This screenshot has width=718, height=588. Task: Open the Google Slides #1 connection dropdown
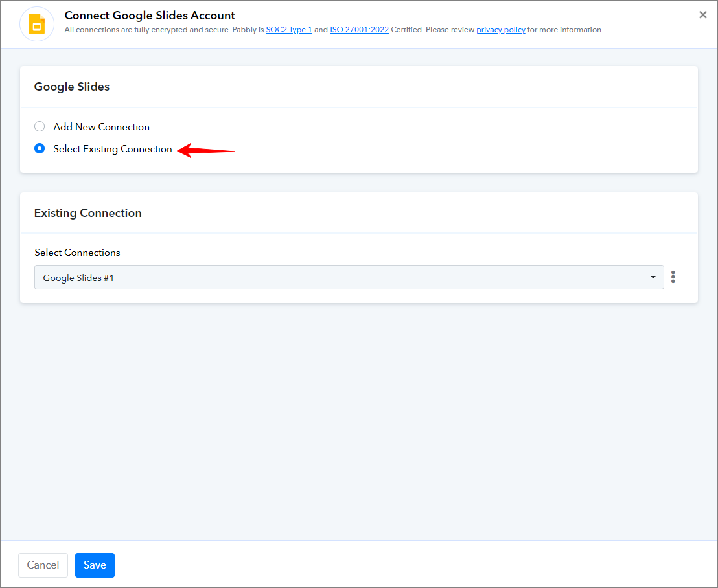pos(349,277)
